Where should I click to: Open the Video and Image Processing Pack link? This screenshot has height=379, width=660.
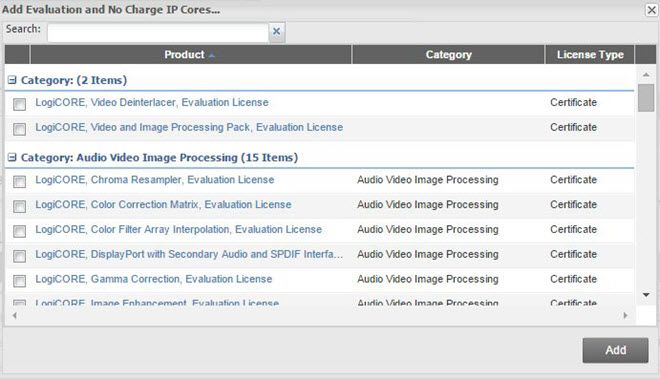(189, 127)
